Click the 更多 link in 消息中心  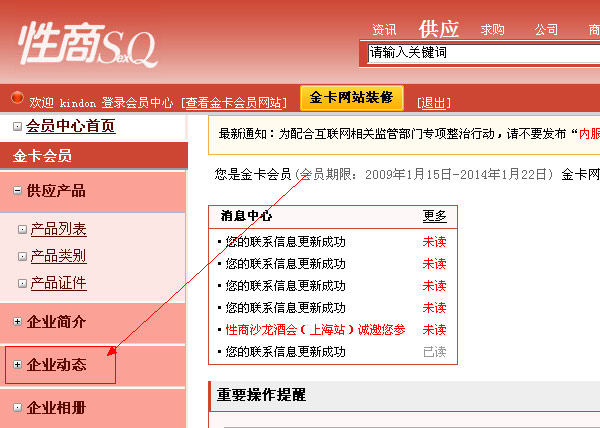click(434, 216)
